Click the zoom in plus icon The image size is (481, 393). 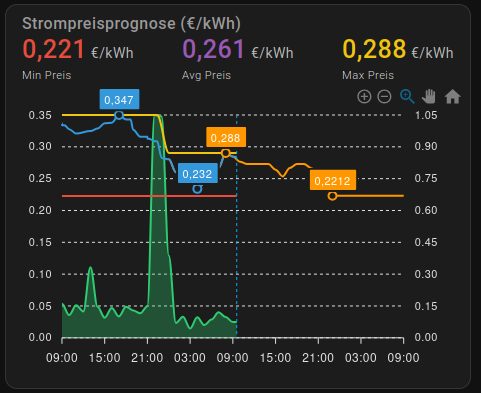364,97
